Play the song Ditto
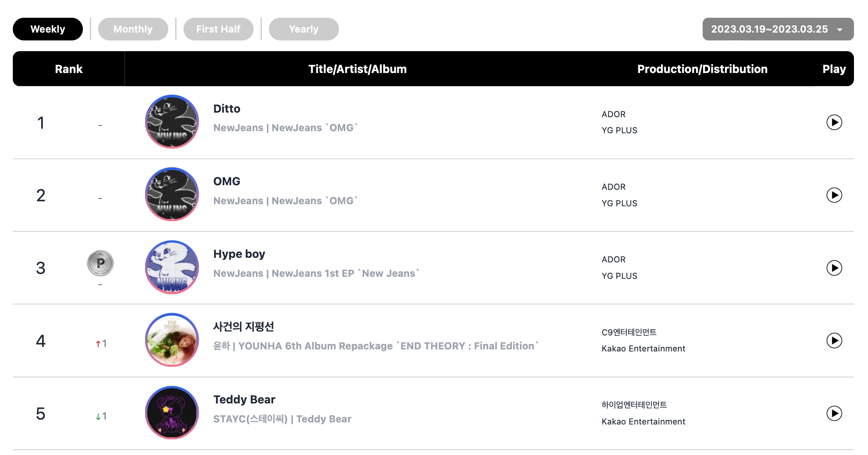The width and height of the screenshot is (868, 455). (834, 123)
